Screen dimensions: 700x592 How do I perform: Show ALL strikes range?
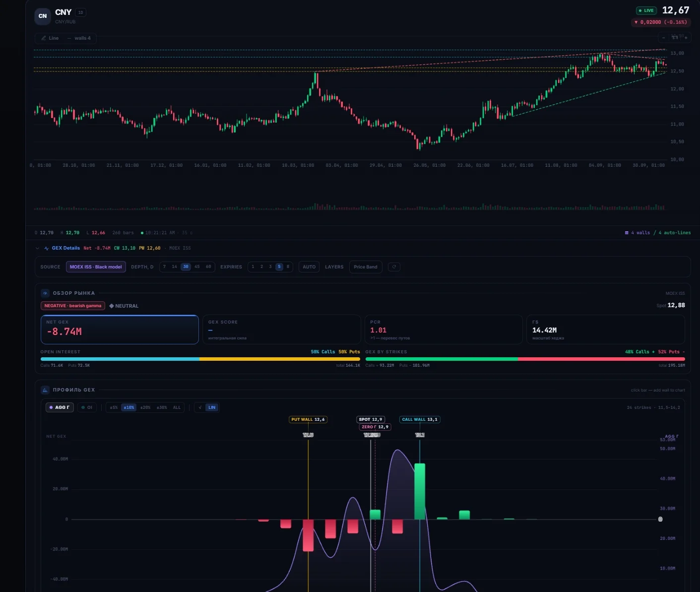[x=177, y=407]
